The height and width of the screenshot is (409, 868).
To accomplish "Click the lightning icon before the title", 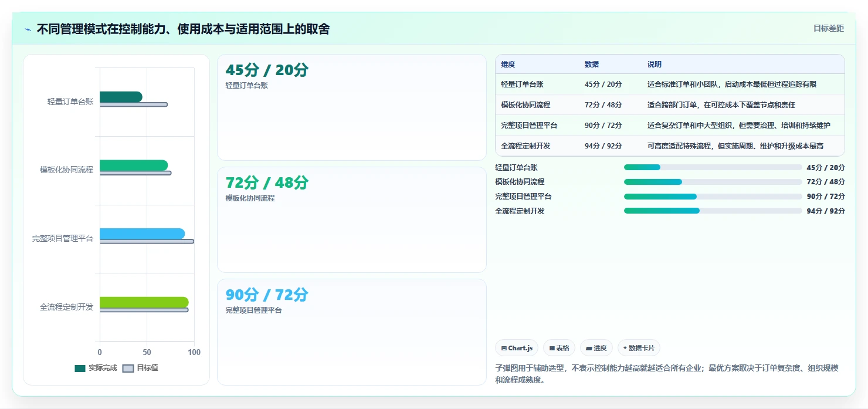I will tap(28, 29).
